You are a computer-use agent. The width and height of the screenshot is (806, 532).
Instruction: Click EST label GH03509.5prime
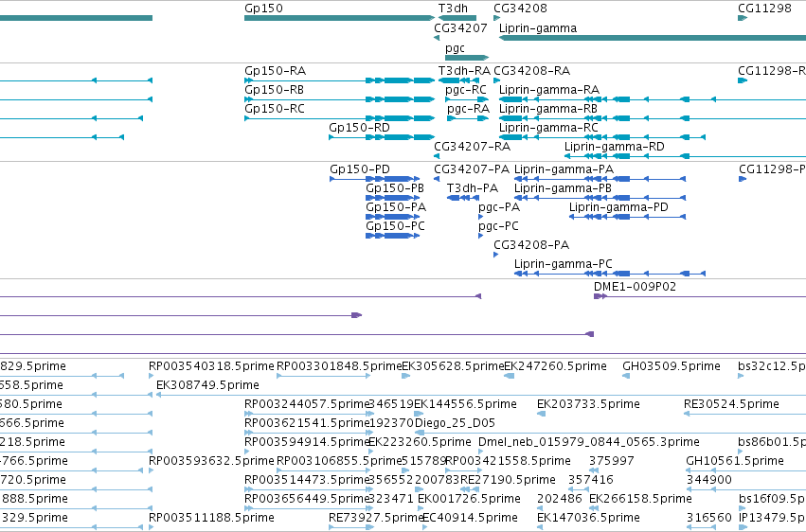(x=672, y=366)
